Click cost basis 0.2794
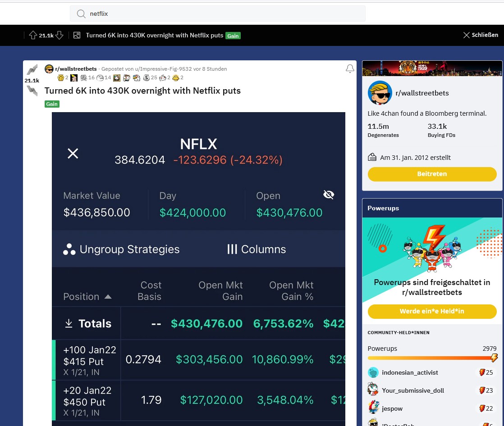The width and height of the screenshot is (504, 426). tap(143, 359)
